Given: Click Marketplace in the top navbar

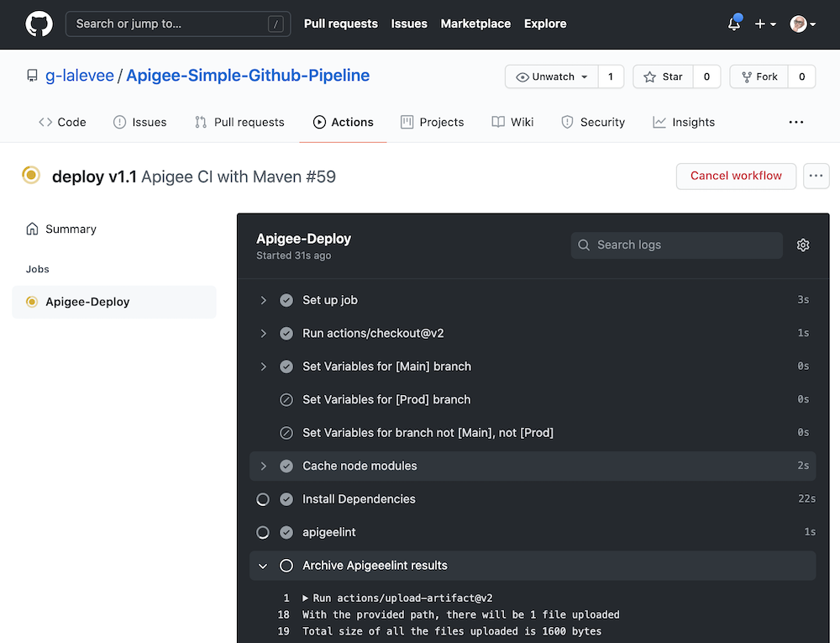Looking at the screenshot, I should (x=475, y=24).
